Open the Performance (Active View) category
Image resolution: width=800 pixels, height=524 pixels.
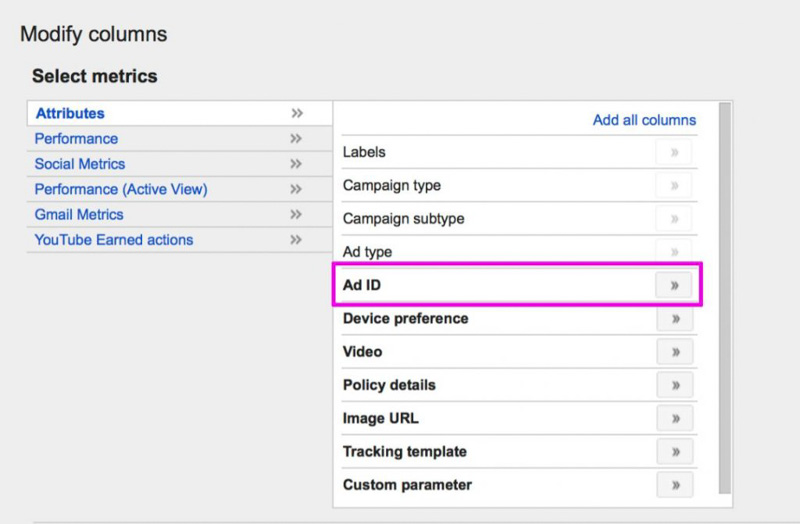pos(121,189)
